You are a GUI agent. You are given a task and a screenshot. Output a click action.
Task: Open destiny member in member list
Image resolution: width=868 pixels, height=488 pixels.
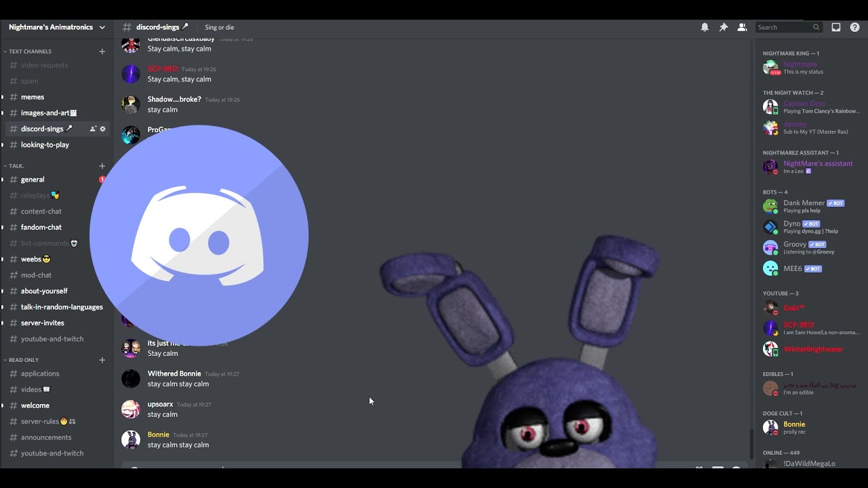811,127
